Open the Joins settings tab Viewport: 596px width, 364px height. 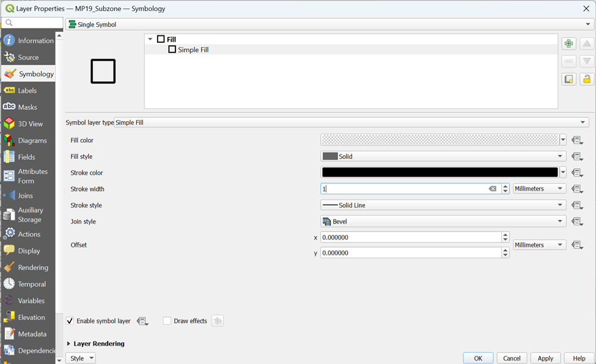(x=25, y=195)
